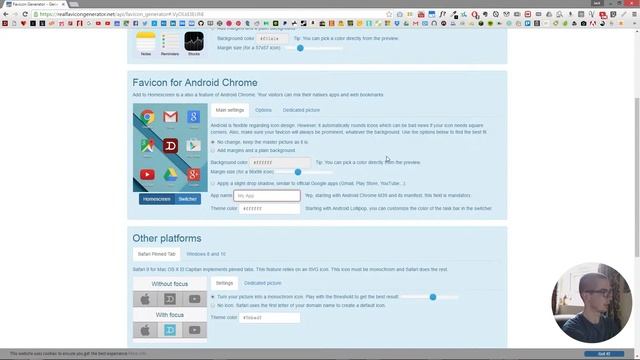Dismiss cookie notice with Got it button

click(x=604, y=354)
